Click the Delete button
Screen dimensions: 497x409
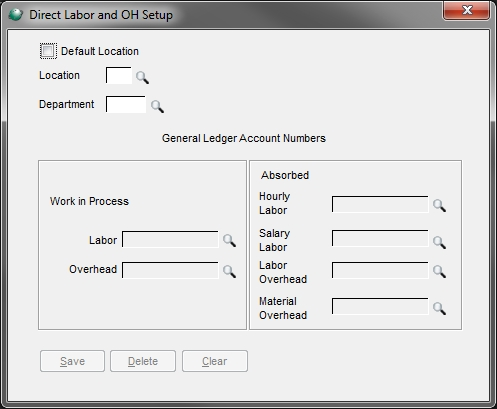[143, 361]
